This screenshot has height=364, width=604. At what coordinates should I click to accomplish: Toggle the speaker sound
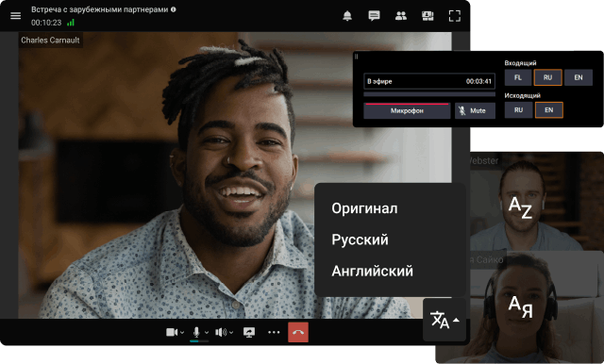(x=221, y=332)
